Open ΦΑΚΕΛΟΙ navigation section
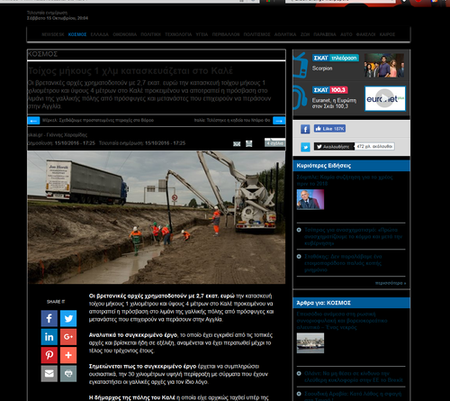The image size is (450, 401). point(366,34)
